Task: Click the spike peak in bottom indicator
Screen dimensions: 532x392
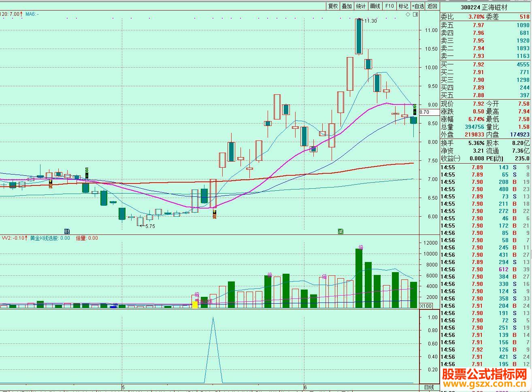Action: [x=213, y=318]
